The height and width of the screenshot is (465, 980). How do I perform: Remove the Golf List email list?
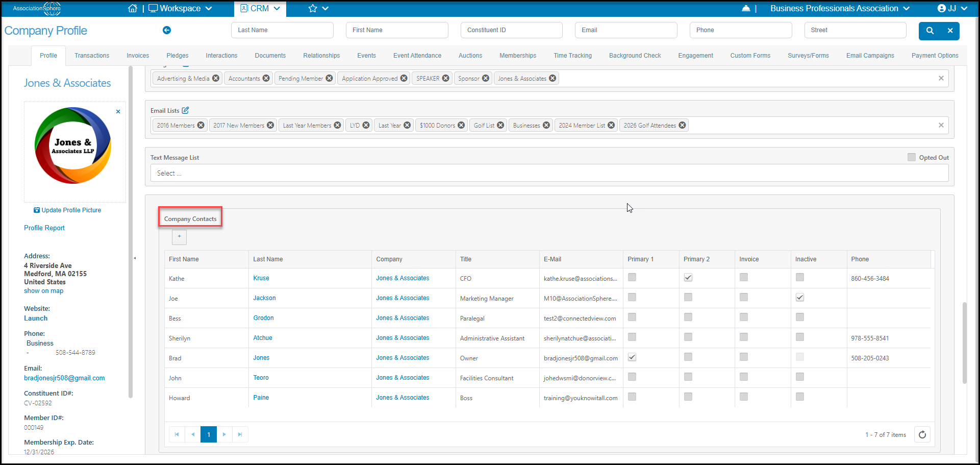tap(500, 125)
